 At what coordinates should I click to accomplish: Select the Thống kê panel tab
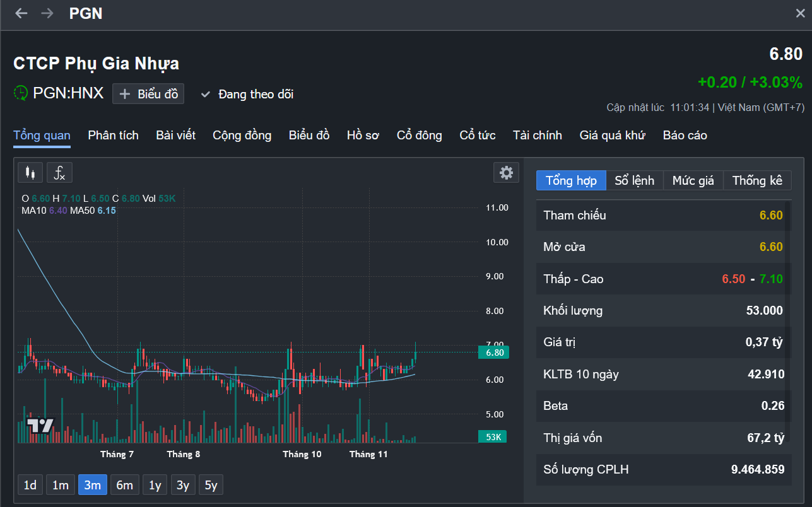point(757,180)
